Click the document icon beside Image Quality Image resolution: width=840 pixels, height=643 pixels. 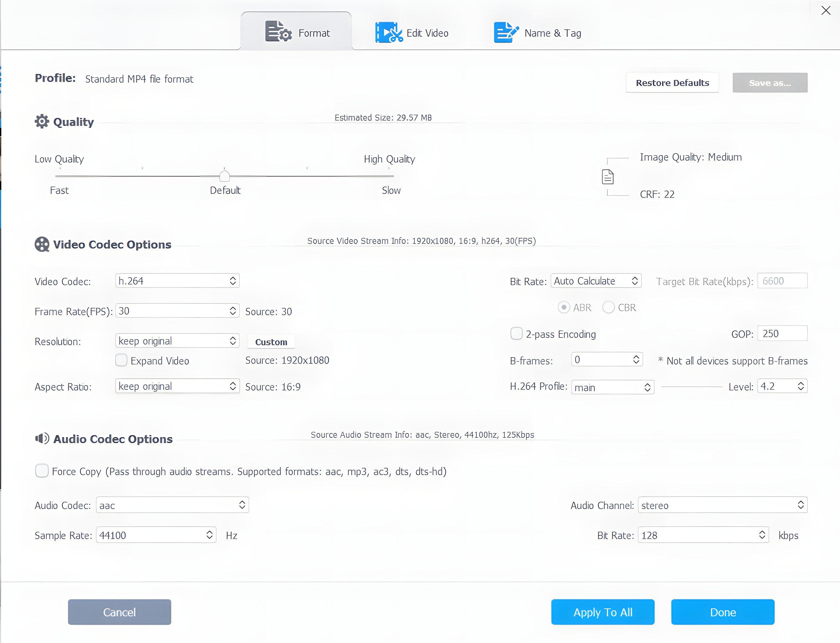[x=608, y=177]
